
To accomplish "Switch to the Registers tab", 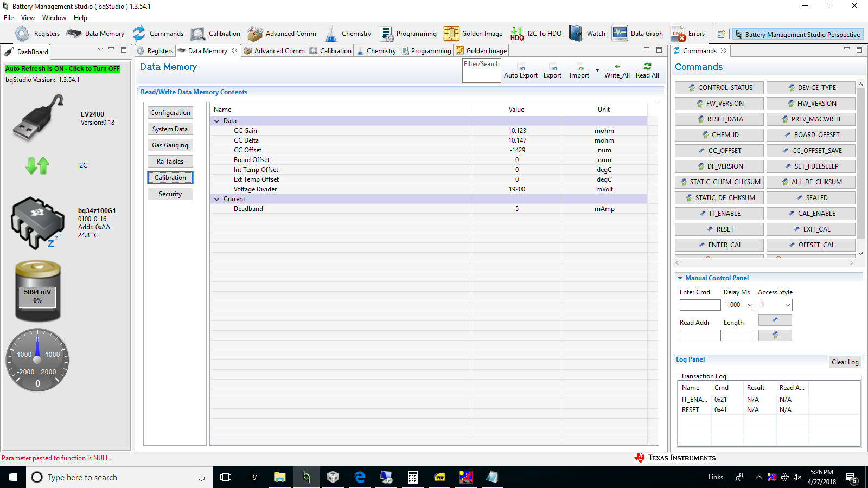I will coord(155,51).
